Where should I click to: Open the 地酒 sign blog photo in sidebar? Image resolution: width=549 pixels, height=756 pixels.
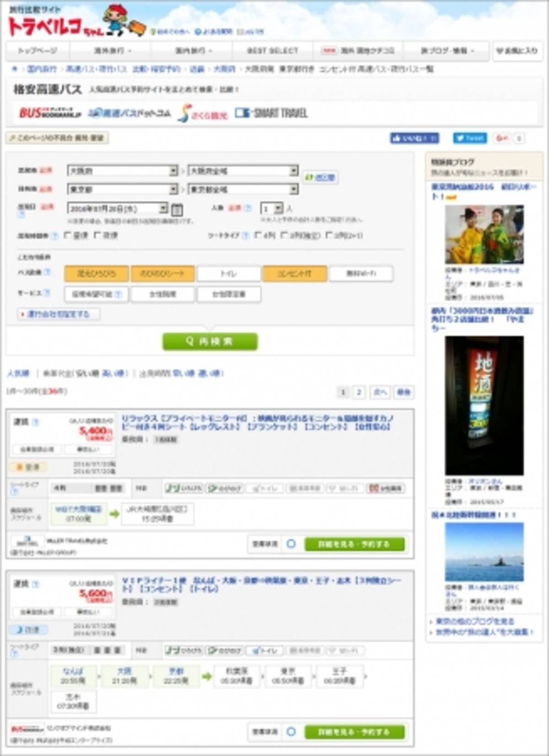[484, 405]
